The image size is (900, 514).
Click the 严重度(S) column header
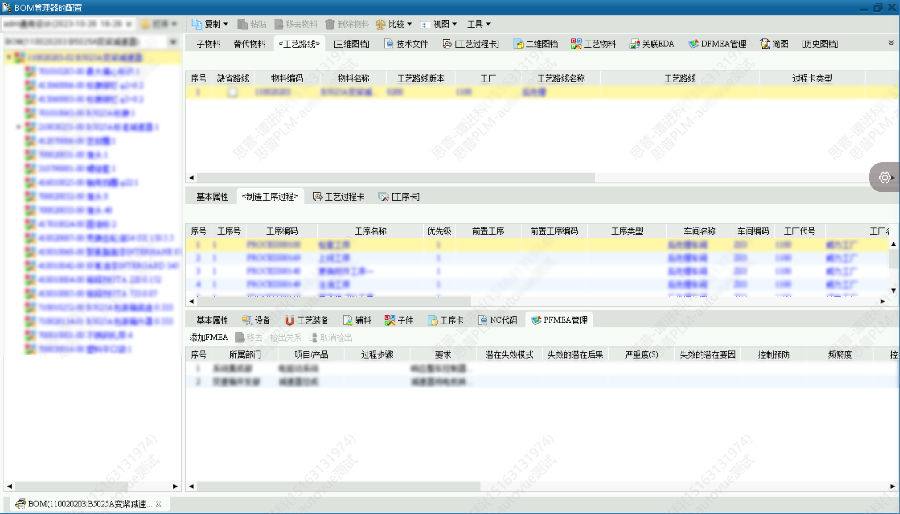point(641,355)
